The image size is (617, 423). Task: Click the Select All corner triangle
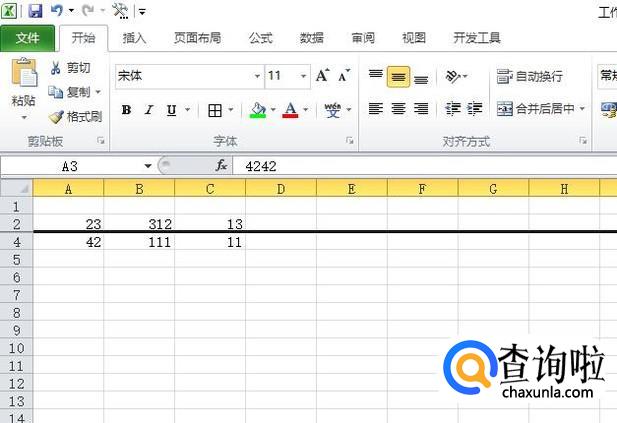(17, 188)
